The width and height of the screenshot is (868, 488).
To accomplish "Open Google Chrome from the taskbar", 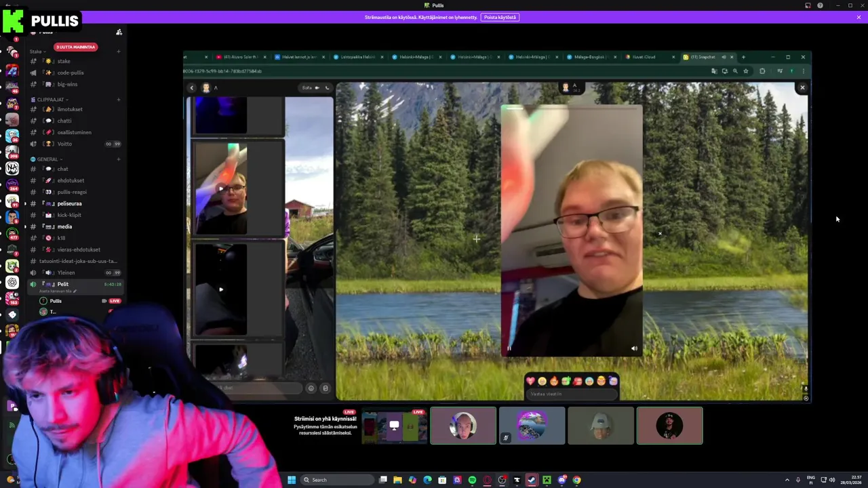I will [576, 480].
